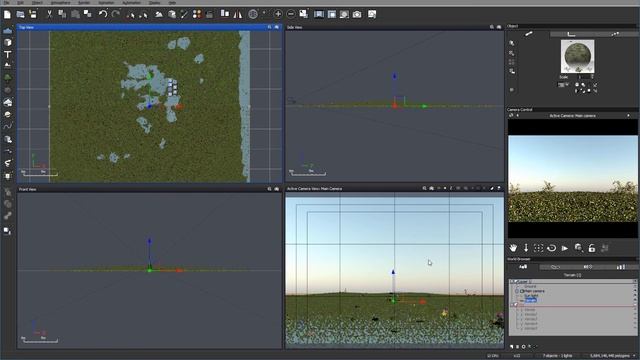Screen dimensions: 640x360
Task: Zoom out with the minus magnifier icon
Action: coord(291,14)
